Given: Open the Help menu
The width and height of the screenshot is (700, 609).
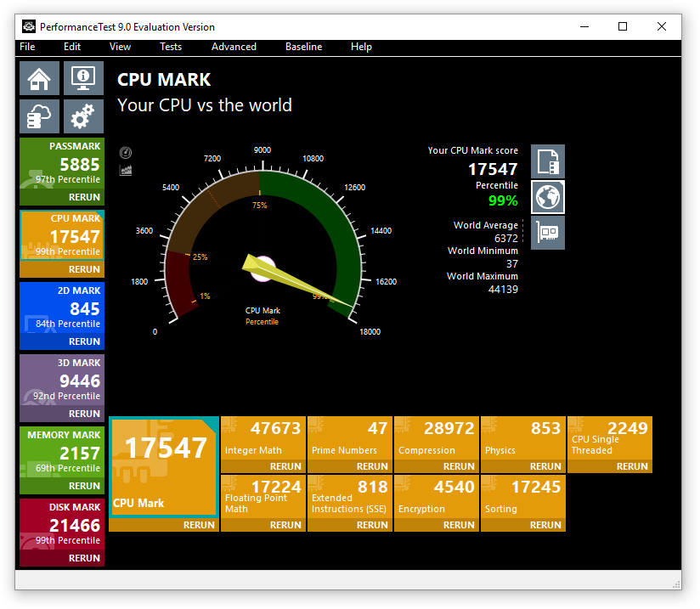Looking at the screenshot, I should tap(361, 47).
